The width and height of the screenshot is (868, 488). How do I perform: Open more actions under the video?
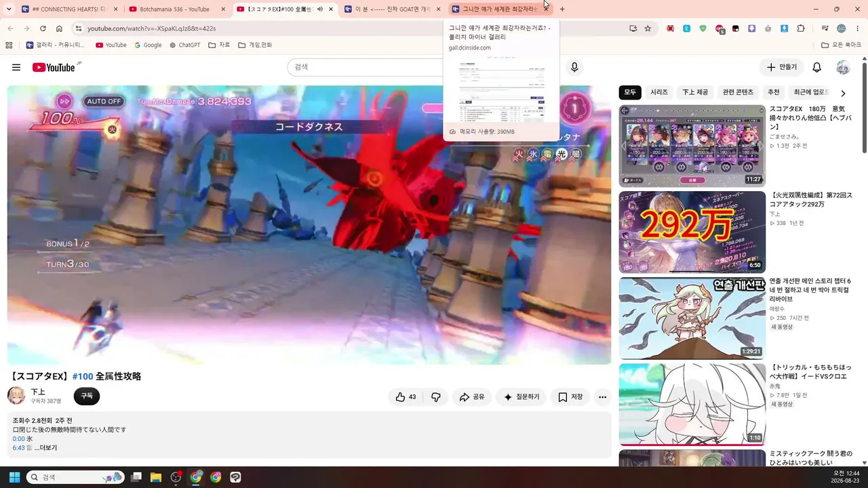click(602, 397)
